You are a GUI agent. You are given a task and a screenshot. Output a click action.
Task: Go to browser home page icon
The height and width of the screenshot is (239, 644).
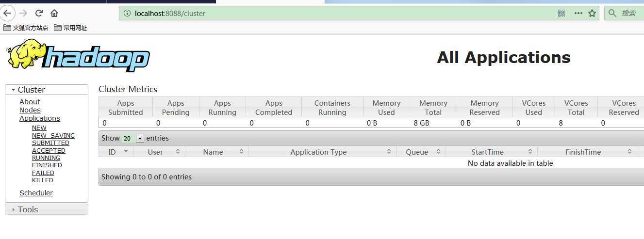click(x=54, y=13)
